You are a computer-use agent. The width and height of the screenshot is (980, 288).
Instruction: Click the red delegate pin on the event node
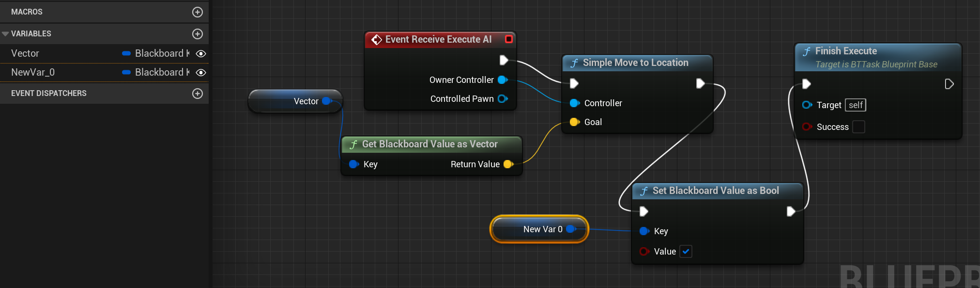[509, 39]
